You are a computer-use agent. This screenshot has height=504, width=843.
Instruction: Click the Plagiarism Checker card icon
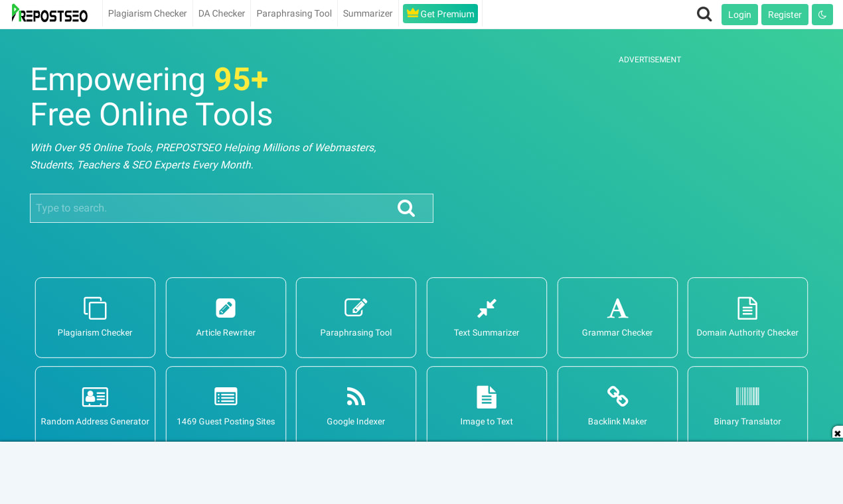click(95, 308)
